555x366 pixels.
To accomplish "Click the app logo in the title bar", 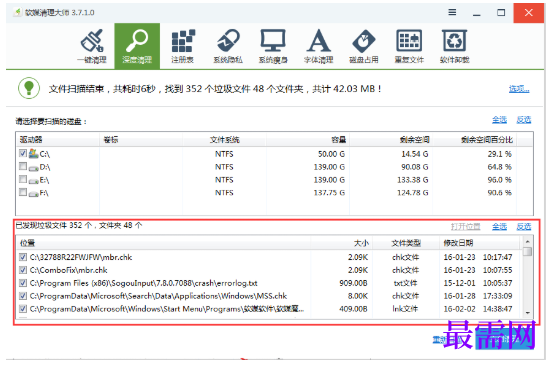I will pos(17,12).
